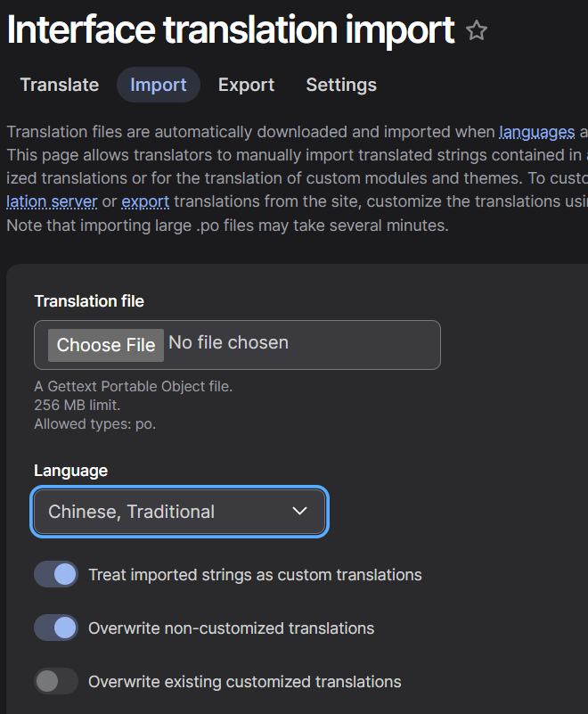Turn off 'Overwrite non-customized translations' switch
Image resolution: width=588 pixels, height=714 pixels.
tap(56, 628)
